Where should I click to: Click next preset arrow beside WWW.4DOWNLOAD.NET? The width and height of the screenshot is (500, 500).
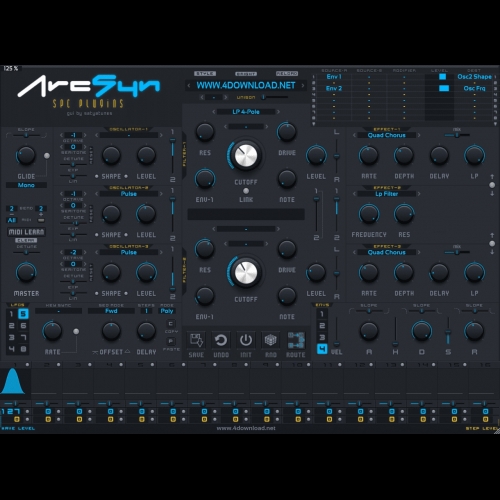(x=303, y=86)
